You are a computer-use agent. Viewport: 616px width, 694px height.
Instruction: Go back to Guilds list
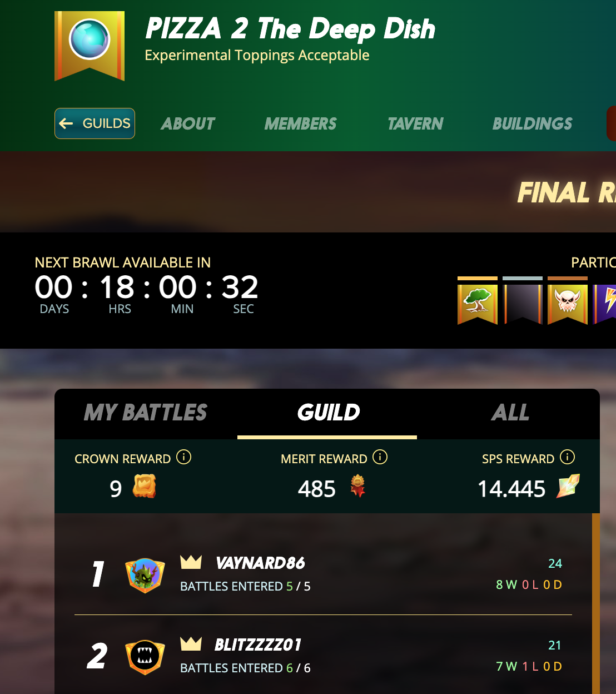click(x=95, y=123)
